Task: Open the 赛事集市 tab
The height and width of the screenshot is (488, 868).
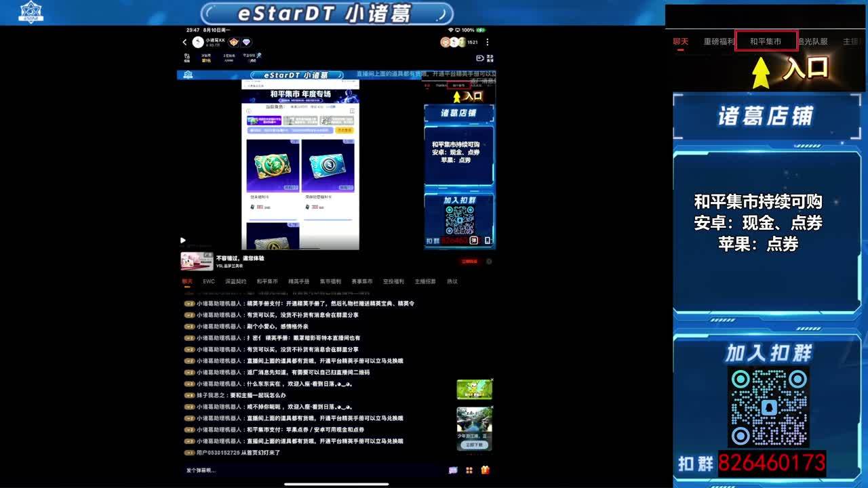Action: (x=362, y=281)
